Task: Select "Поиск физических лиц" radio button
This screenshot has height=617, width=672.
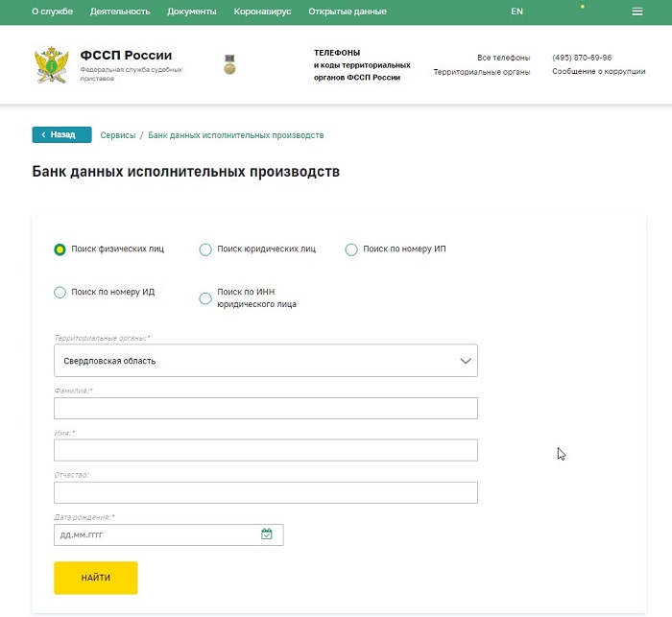Action: click(60, 249)
